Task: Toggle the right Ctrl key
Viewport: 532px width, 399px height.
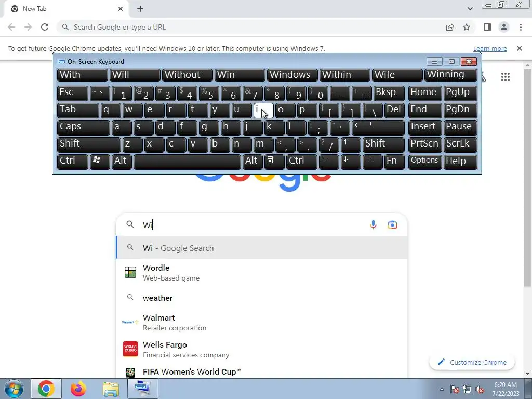Action: tap(302, 162)
